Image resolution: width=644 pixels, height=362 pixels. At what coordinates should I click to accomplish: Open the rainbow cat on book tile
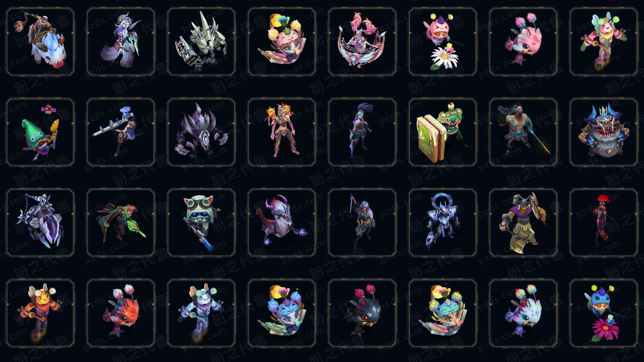(443, 313)
